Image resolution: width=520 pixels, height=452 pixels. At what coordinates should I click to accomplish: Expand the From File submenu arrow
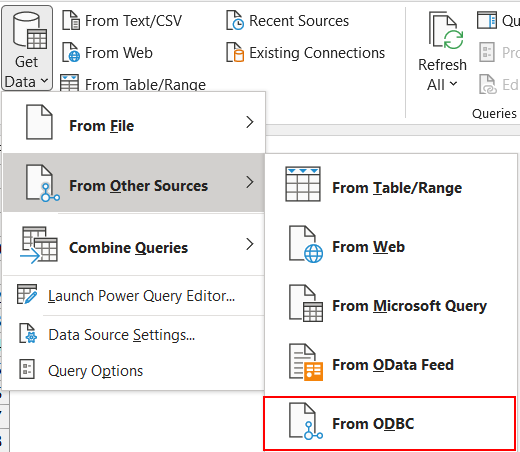tap(250, 122)
